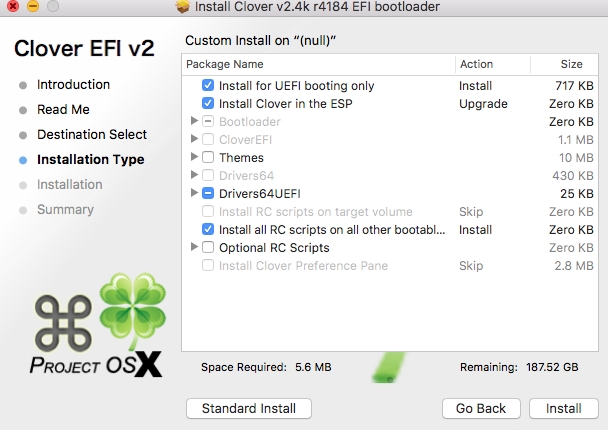Expand Drivers64UEFI disclosure triangle

click(x=194, y=194)
